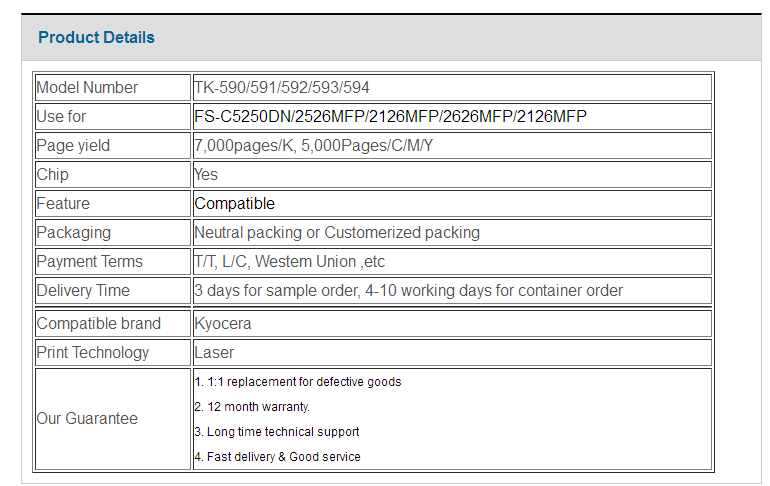
Task: Click the Laser print technology value
Action: pyautogui.click(x=214, y=352)
